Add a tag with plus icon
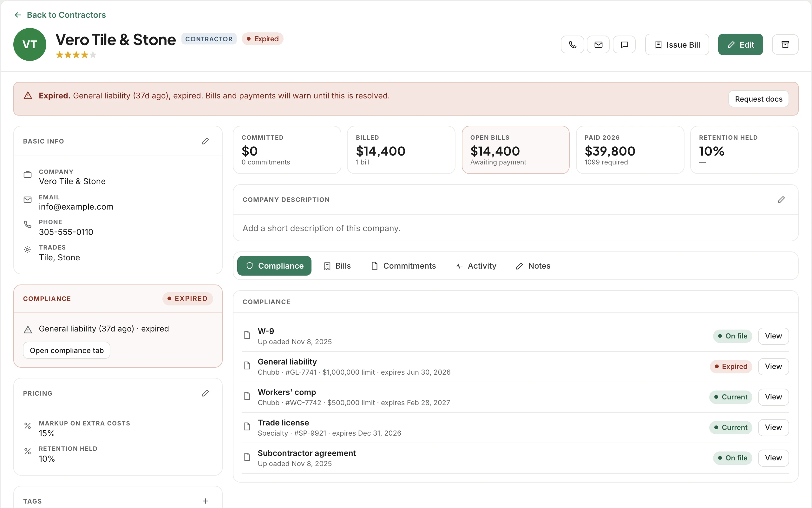Viewport: 812px width, 508px height. [x=206, y=501]
